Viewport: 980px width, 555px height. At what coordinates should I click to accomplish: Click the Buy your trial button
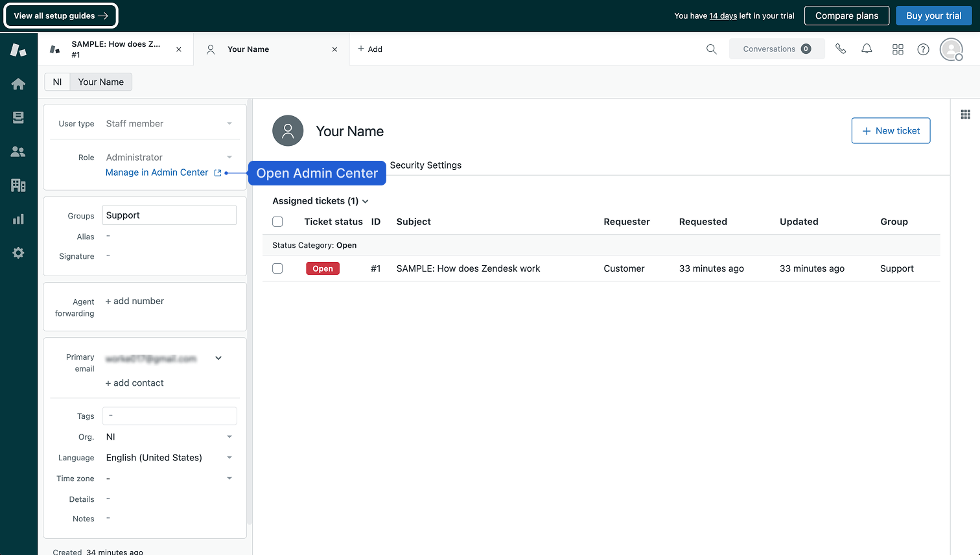pyautogui.click(x=934, y=16)
